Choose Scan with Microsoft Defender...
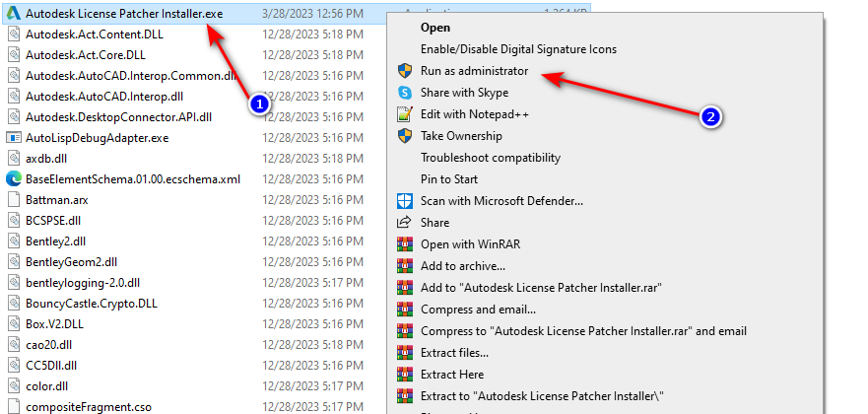The height and width of the screenshot is (414, 868). coord(501,201)
